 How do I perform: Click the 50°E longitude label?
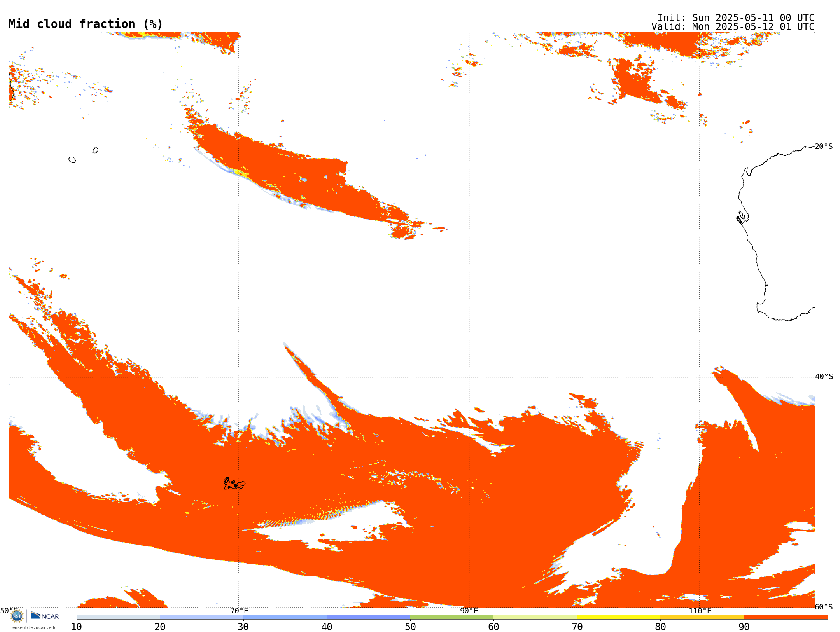coord(9,611)
